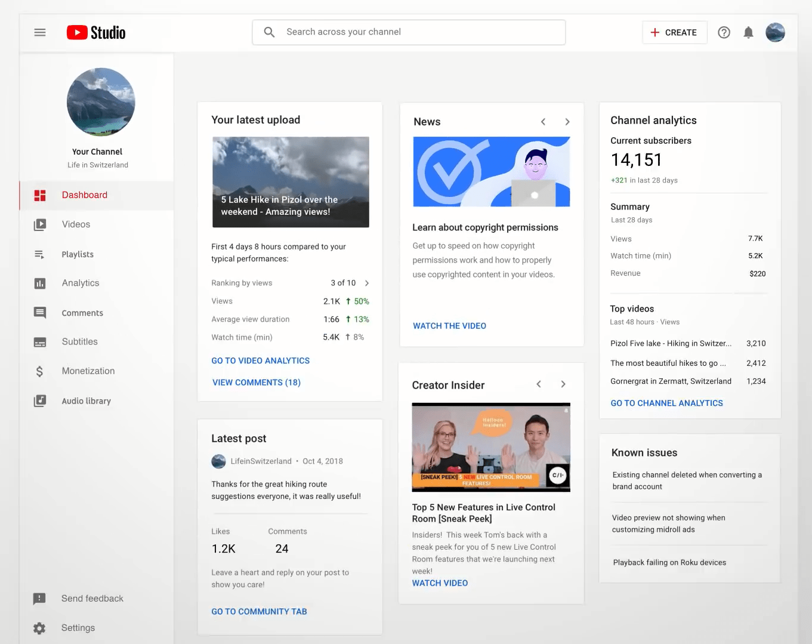
Task: Click the Send feedback icon
Action: pyautogui.click(x=39, y=598)
